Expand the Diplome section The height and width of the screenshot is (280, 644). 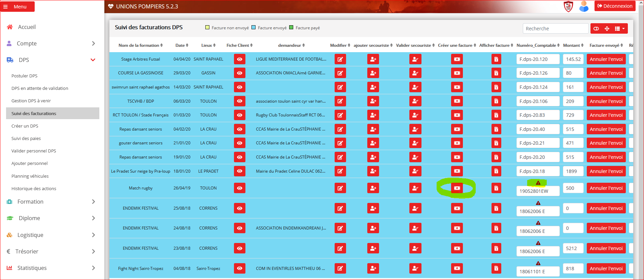point(53,218)
